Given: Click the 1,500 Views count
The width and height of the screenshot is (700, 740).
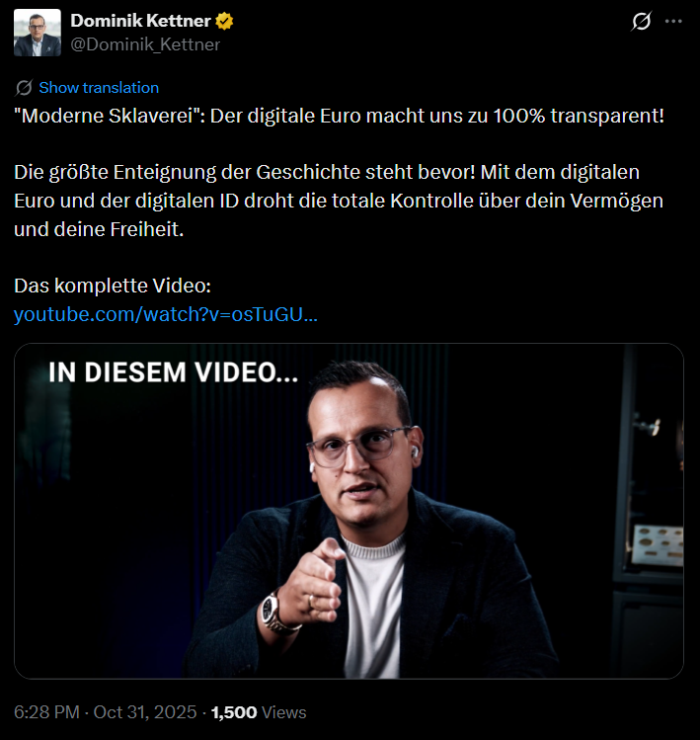Looking at the screenshot, I should pyautogui.click(x=259, y=712).
